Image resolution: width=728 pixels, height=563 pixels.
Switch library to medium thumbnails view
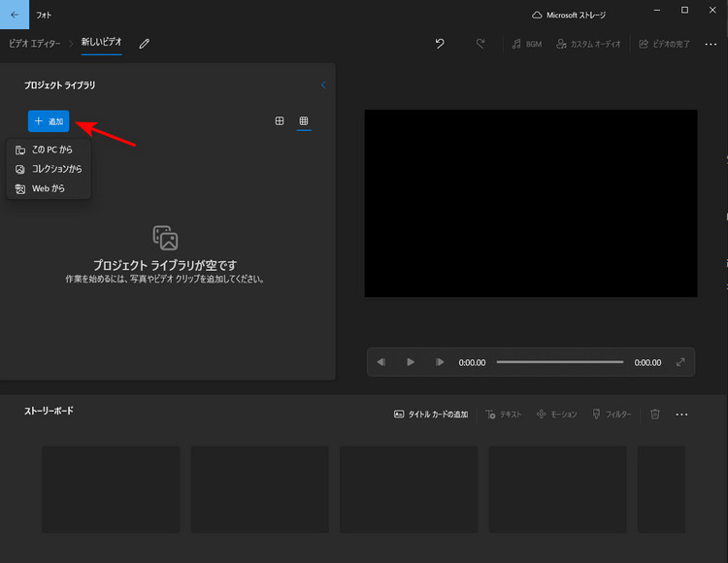tap(280, 121)
